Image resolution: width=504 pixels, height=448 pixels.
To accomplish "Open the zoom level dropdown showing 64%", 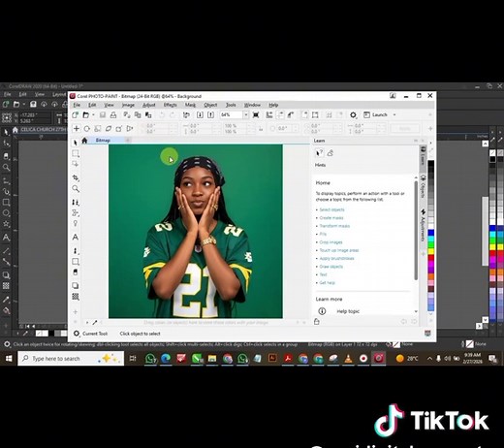I will (x=246, y=115).
